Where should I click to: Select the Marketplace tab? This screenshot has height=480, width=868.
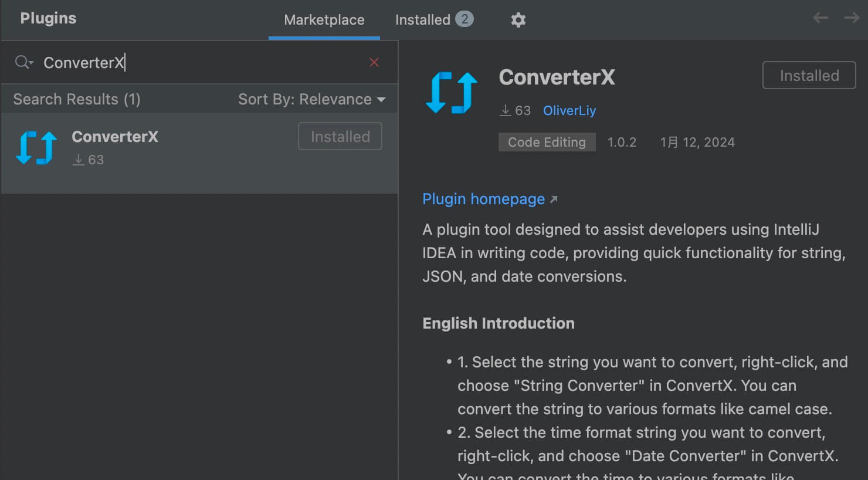coord(324,19)
